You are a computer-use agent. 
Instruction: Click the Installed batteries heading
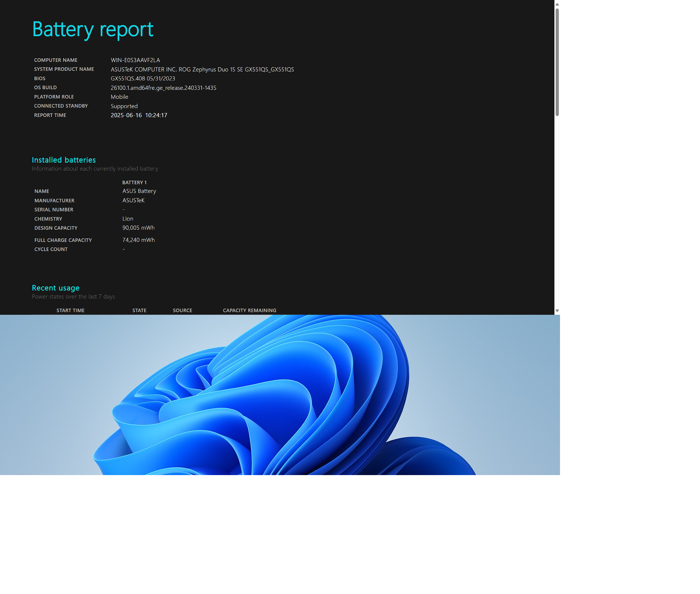pyautogui.click(x=64, y=160)
